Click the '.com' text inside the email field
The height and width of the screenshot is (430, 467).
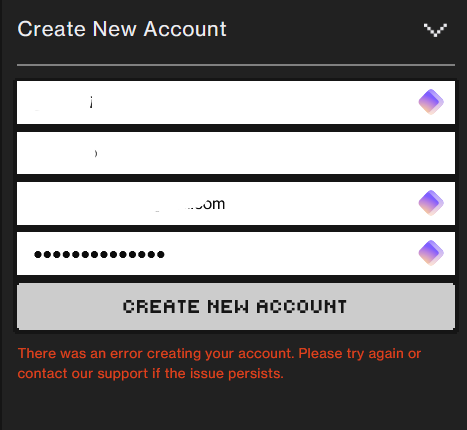point(208,204)
